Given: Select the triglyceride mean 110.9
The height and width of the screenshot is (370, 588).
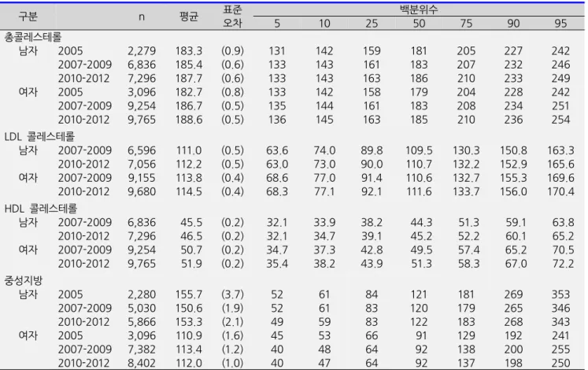Looking at the screenshot, I should (x=189, y=336).
